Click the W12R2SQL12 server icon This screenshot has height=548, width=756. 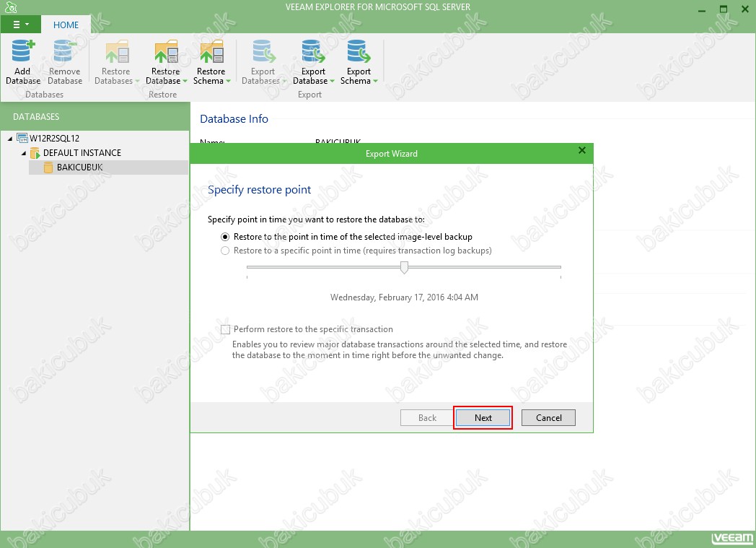pyautogui.click(x=22, y=138)
